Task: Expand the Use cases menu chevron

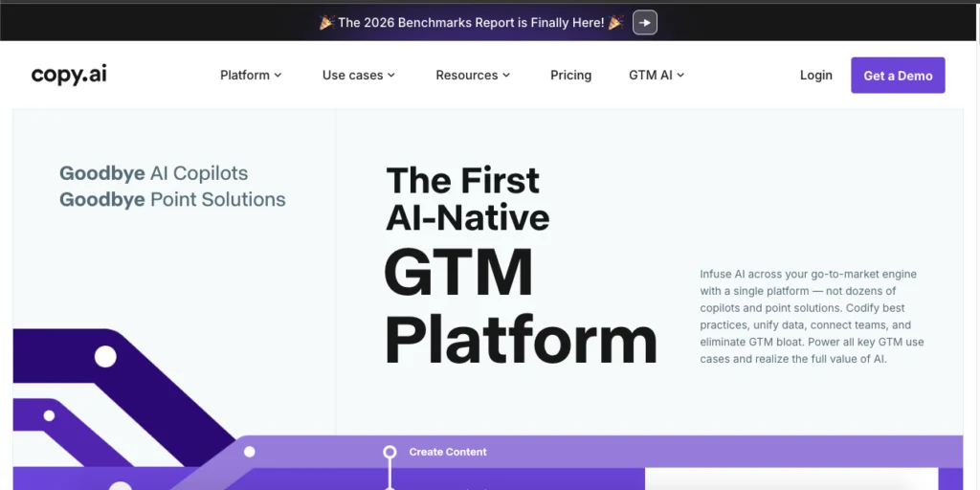Action: [x=391, y=75]
